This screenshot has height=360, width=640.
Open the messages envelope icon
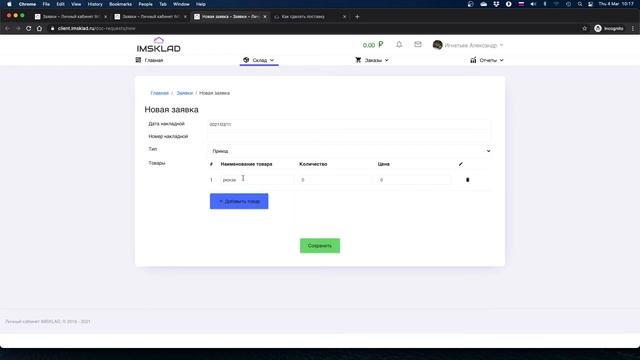418,44
